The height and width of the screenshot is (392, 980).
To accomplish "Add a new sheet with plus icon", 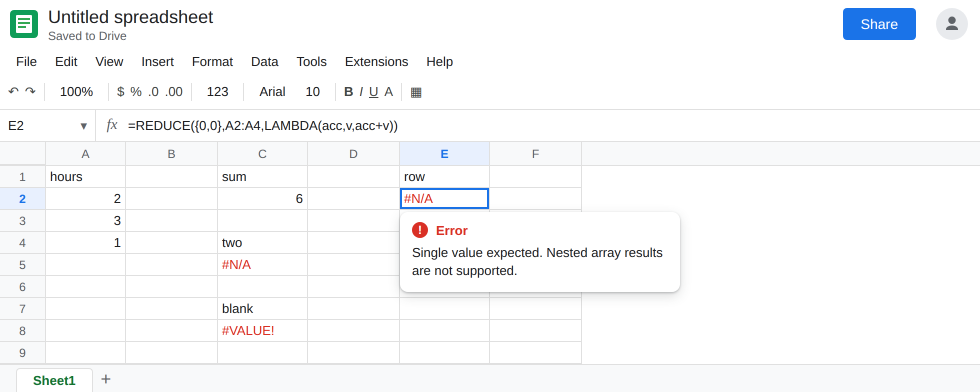I will point(106,379).
